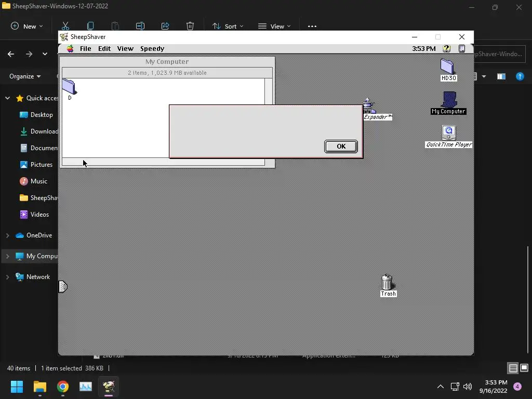The image size is (532, 399).
Task: Open the Speedy menu
Action: click(152, 48)
